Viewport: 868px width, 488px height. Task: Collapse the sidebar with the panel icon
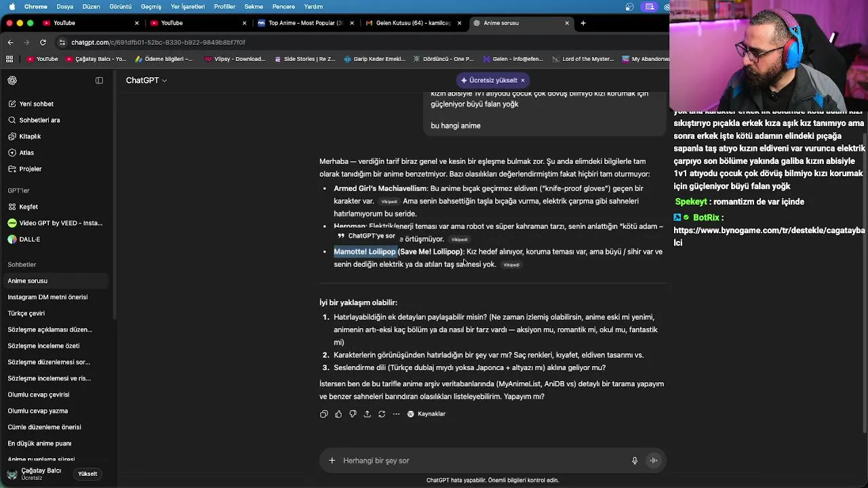(x=99, y=81)
